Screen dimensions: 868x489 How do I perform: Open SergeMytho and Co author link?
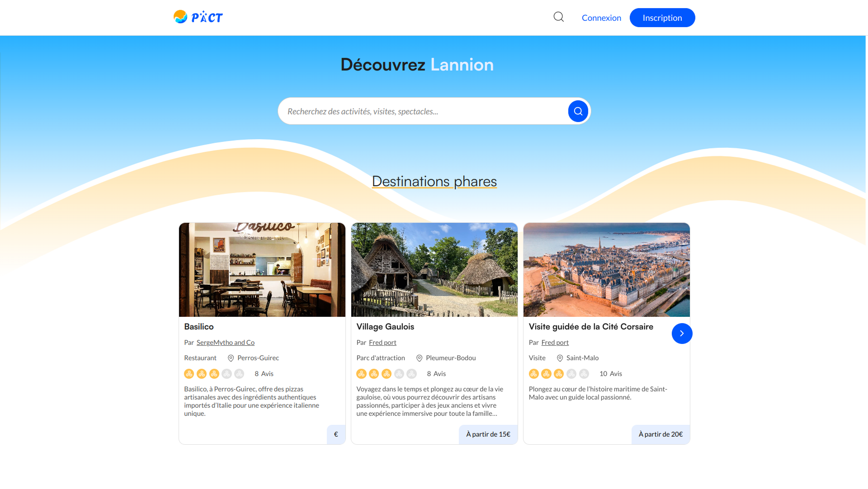[x=225, y=343]
